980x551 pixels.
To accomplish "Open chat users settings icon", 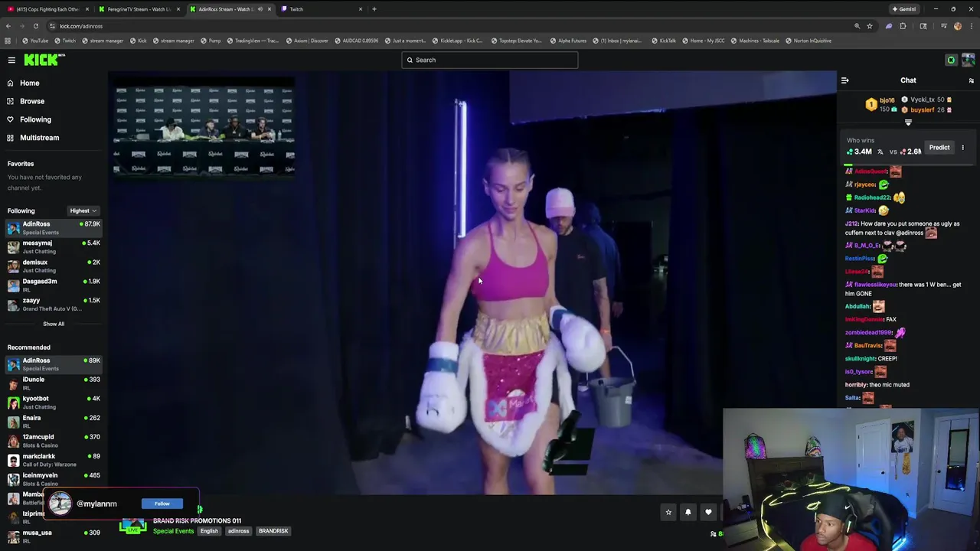I will [971, 80].
